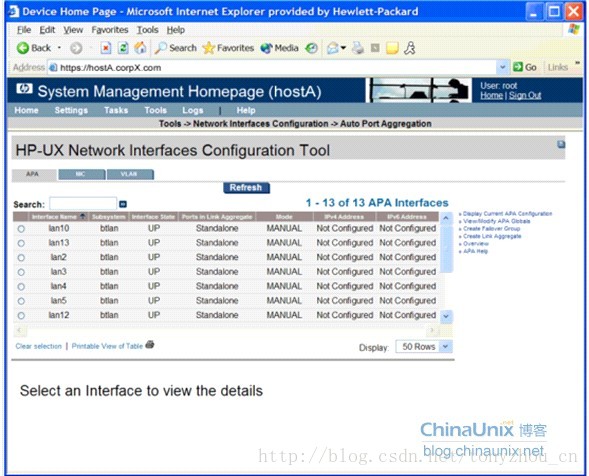Click the browser Home icon
This screenshot has height=476, width=589.
click(x=140, y=48)
